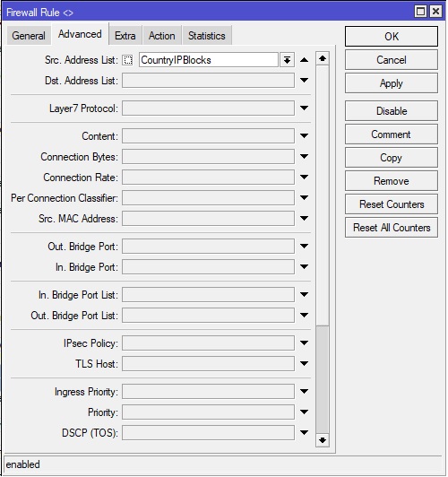
Task: Expand the Layer7 Protocol field
Action: pyautogui.click(x=304, y=108)
